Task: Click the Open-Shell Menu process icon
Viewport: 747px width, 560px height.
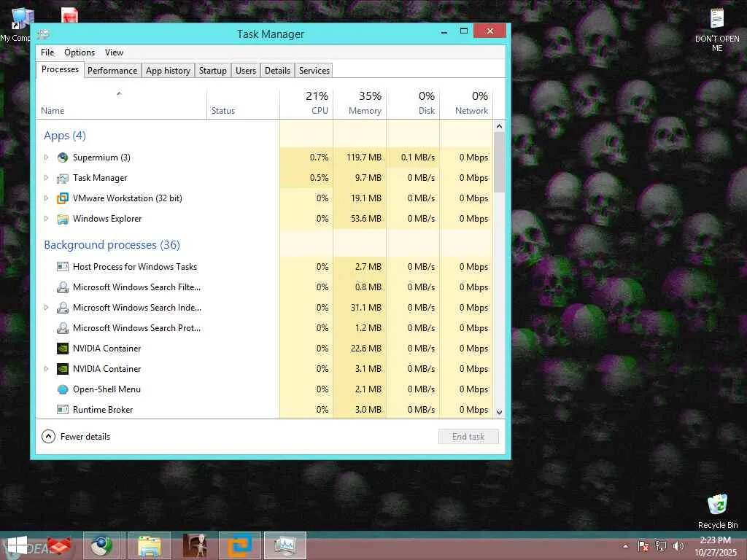Action: 63,389
